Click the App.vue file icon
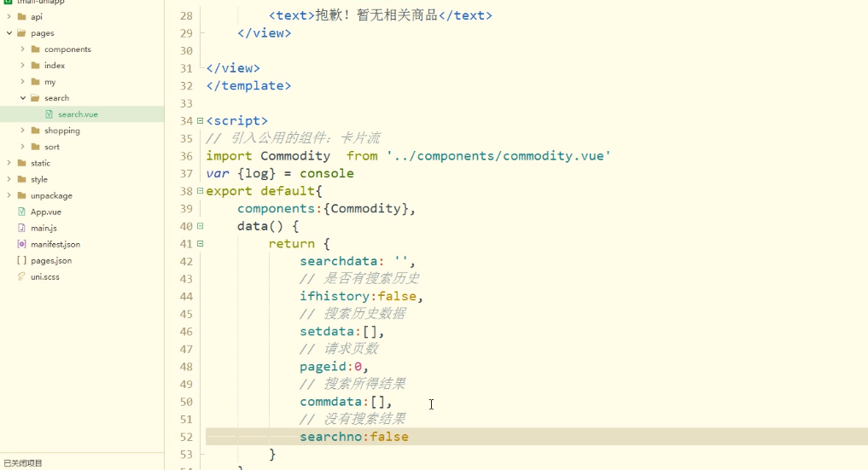Viewport: 868px width, 470px height. point(21,212)
